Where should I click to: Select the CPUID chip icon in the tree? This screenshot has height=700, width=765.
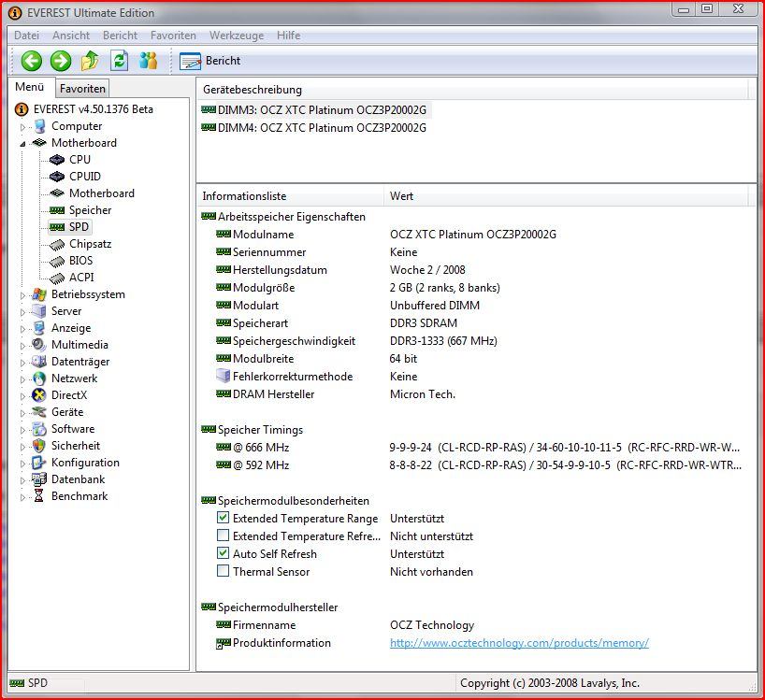(57, 176)
